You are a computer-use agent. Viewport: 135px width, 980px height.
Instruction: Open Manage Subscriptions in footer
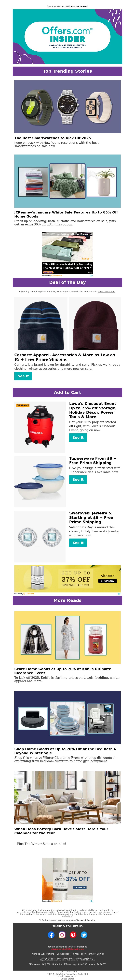click(x=43, y=954)
